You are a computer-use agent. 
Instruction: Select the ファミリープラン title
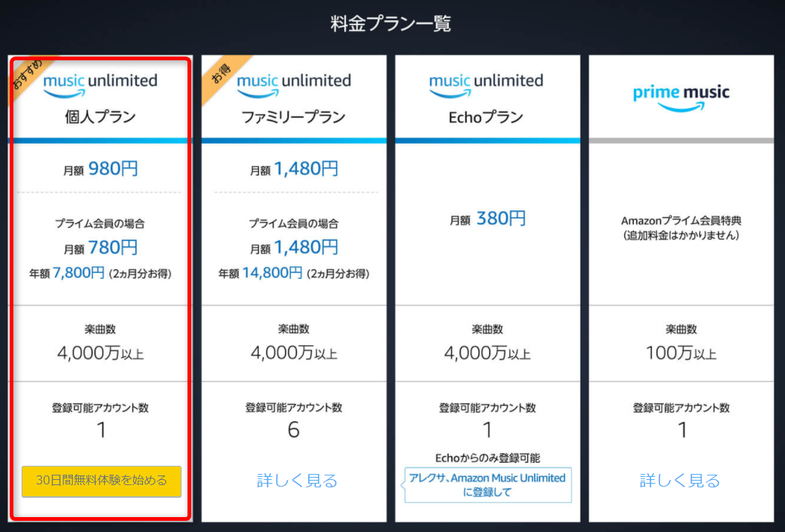point(293,117)
